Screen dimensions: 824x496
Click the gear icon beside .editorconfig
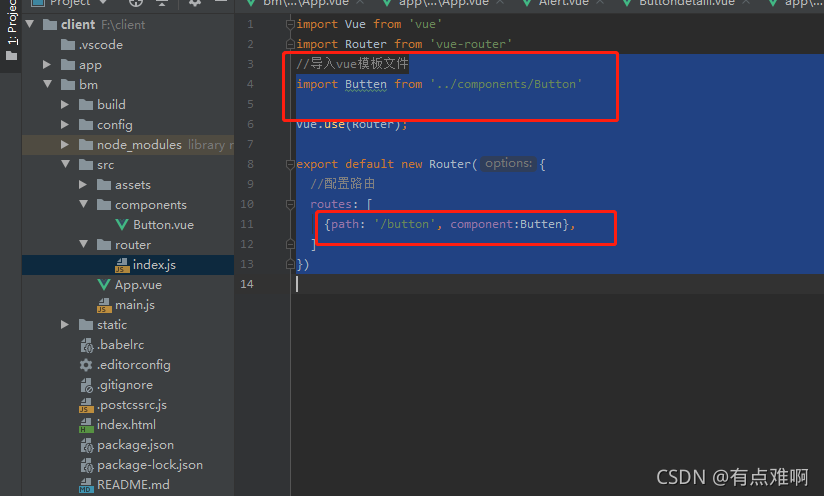point(86,365)
